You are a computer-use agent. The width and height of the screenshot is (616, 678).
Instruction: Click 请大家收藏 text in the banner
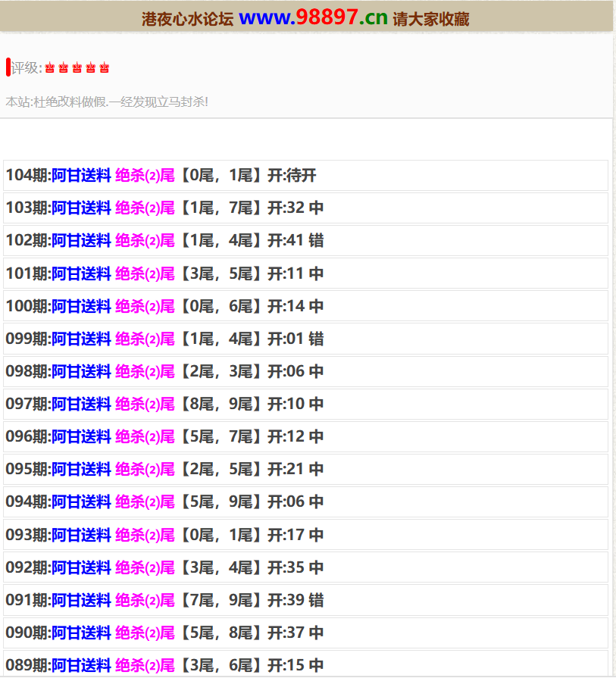[x=431, y=20]
